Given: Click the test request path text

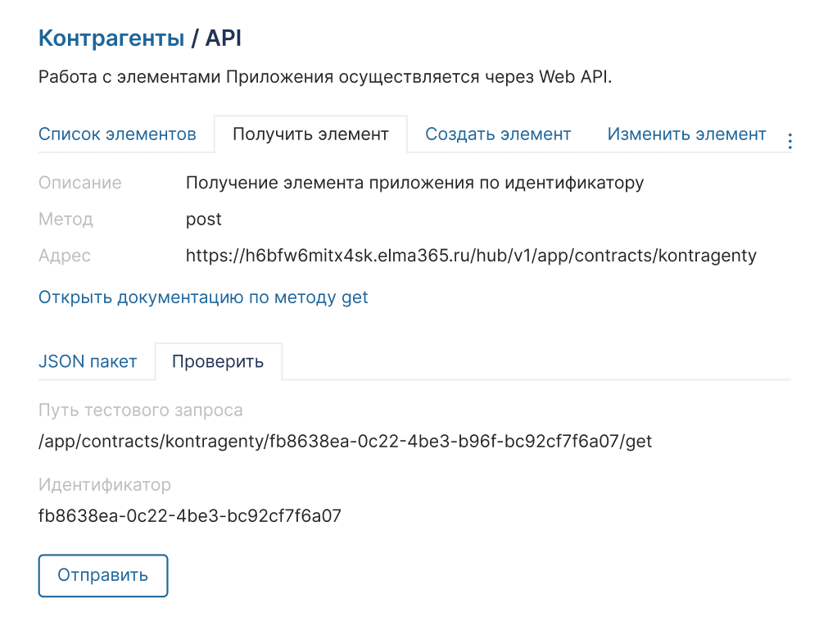Looking at the screenshot, I should click(x=345, y=442).
